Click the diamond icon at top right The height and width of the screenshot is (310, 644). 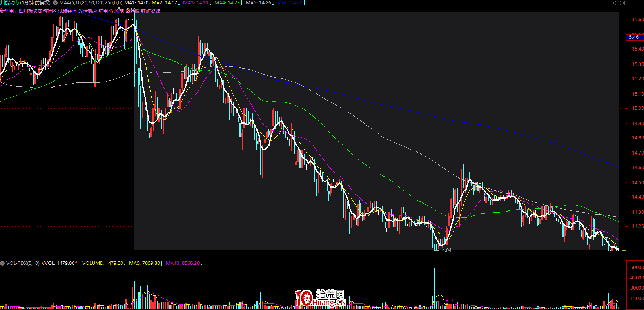pos(615,3)
